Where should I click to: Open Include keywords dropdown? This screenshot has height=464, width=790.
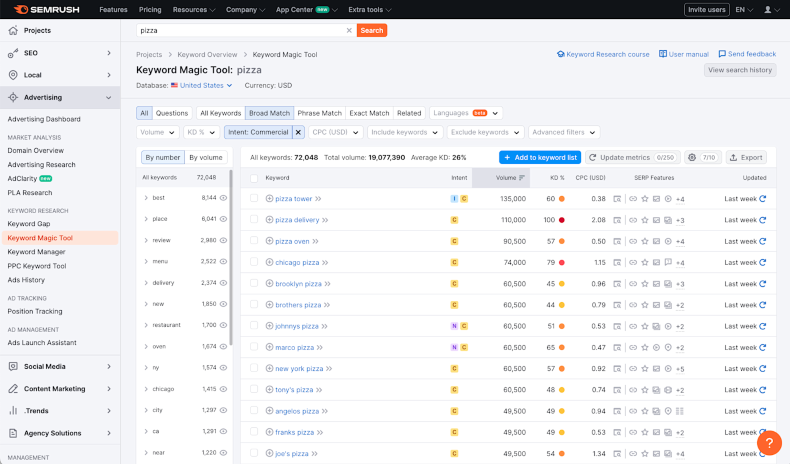(405, 132)
